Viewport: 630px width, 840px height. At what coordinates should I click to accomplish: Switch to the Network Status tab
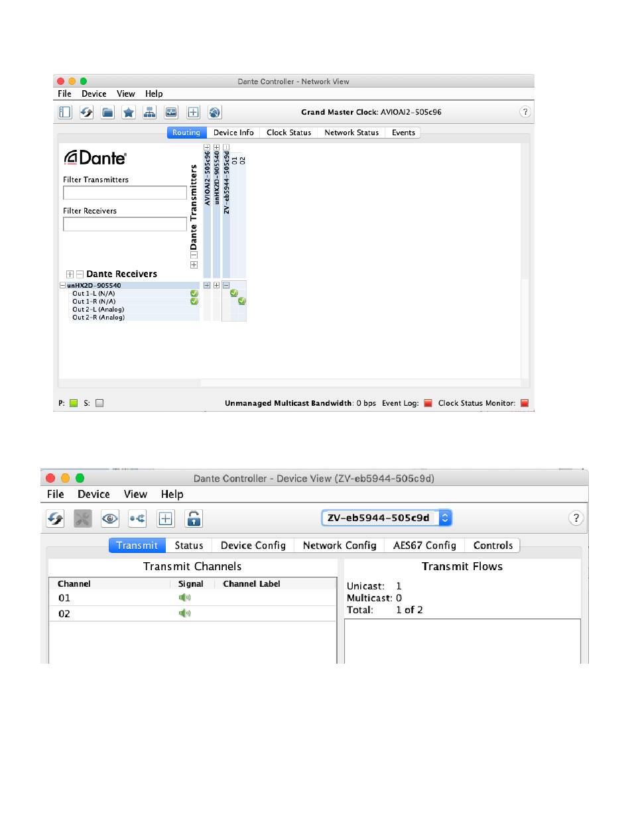[351, 133]
